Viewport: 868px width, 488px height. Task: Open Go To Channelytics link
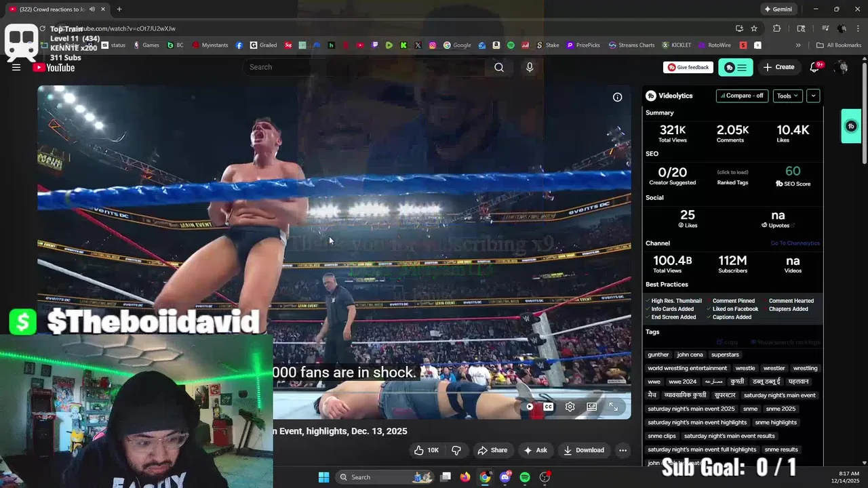click(795, 243)
